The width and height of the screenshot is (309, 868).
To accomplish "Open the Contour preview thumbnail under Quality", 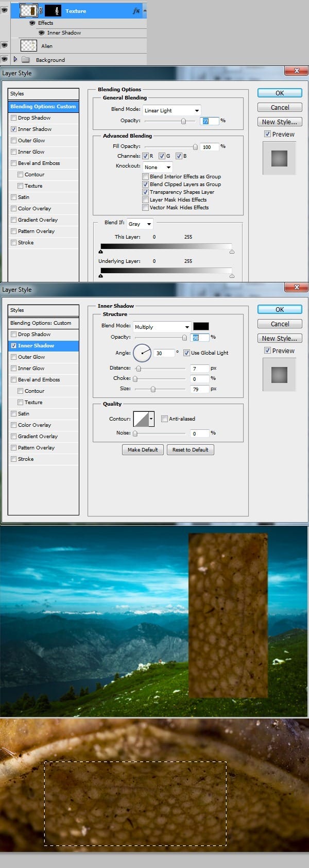I will pos(141,419).
